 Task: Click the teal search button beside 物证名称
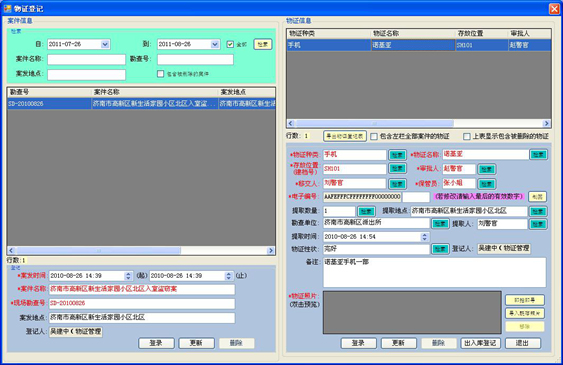pos(538,155)
